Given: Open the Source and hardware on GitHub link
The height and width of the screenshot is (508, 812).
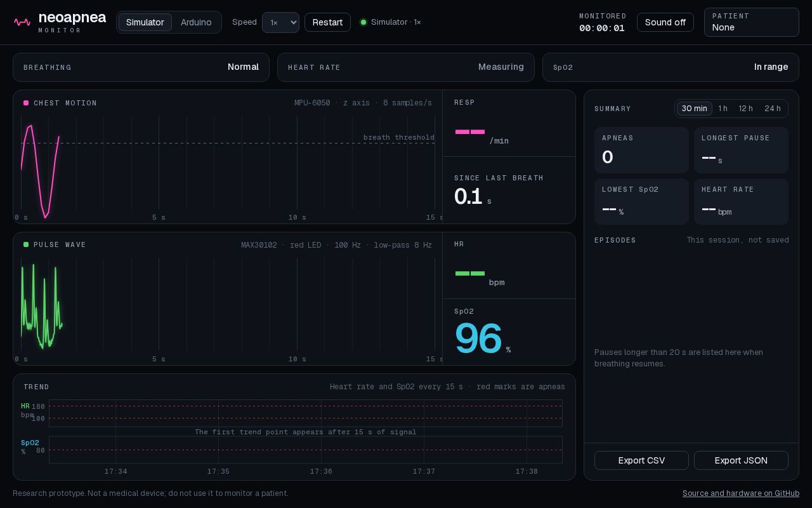Looking at the screenshot, I should tap(741, 493).
